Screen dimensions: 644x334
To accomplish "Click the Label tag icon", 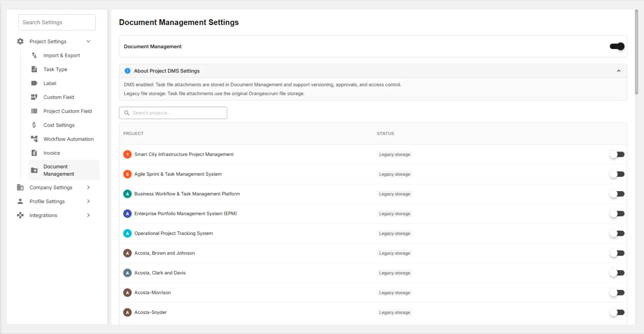I will pos(34,83).
